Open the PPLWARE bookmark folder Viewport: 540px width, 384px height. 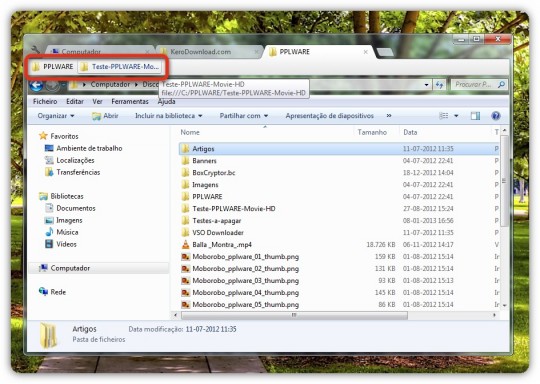(x=53, y=66)
